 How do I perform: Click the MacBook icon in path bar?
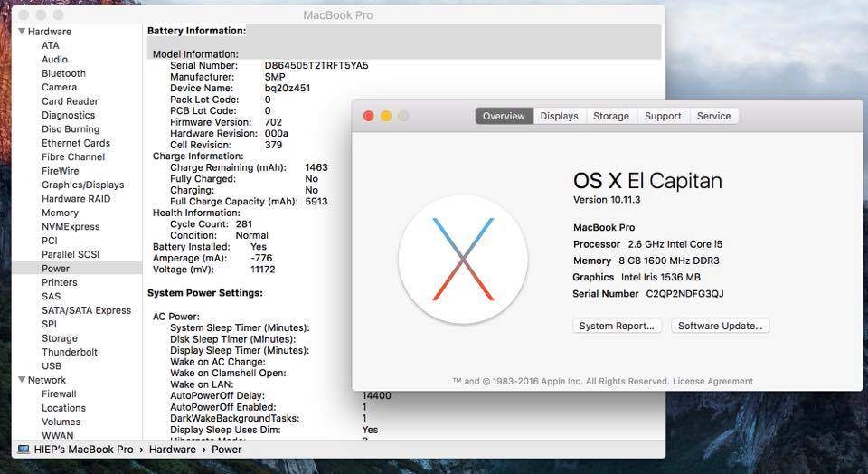point(24,449)
